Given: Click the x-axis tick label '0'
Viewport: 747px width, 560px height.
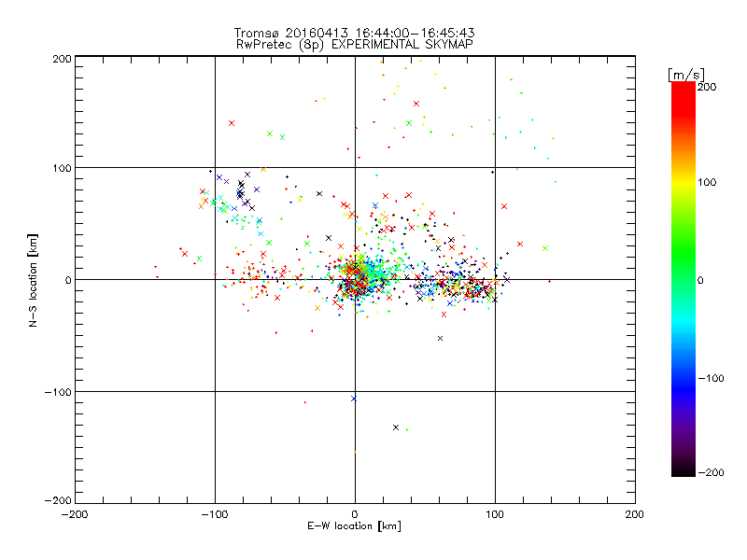Looking at the screenshot, I should (355, 514).
